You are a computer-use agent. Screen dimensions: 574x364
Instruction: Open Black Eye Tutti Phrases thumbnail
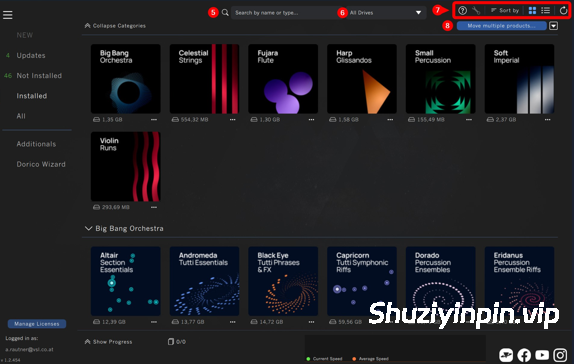(283, 281)
